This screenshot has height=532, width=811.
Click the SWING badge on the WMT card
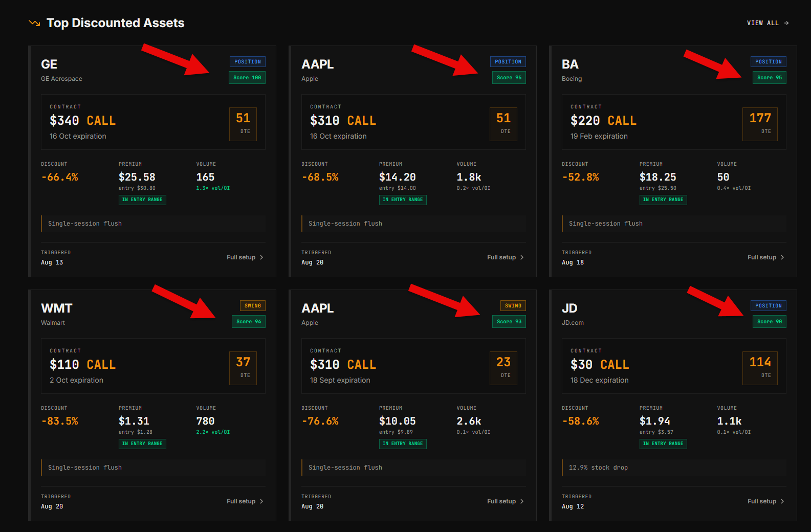point(253,306)
